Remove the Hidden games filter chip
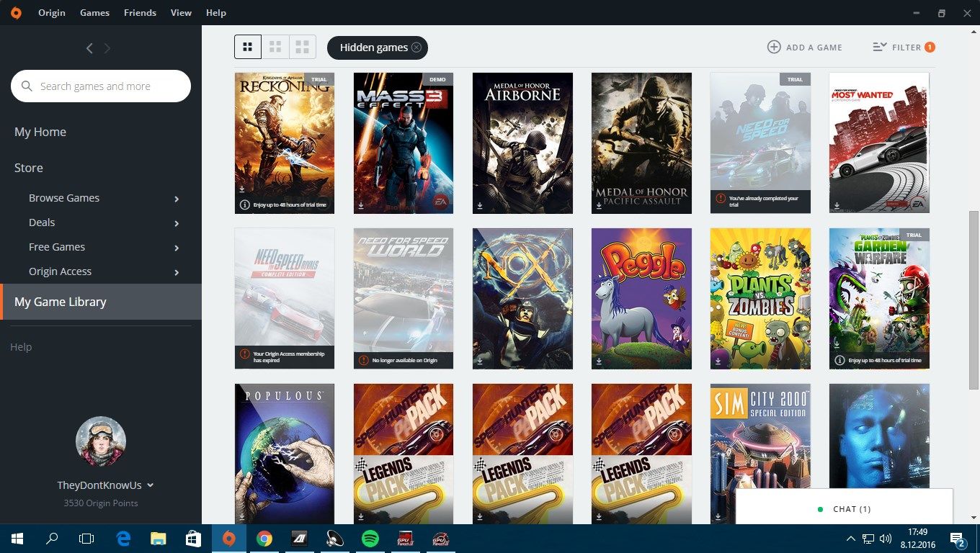This screenshot has height=553, width=980. pyautogui.click(x=416, y=48)
